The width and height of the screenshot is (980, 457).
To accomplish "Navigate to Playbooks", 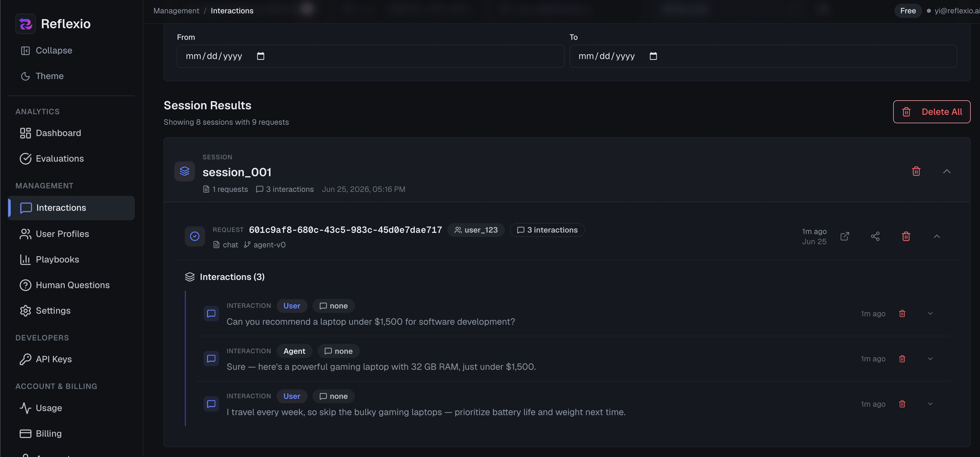I will pyautogui.click(x=71, y=259).
